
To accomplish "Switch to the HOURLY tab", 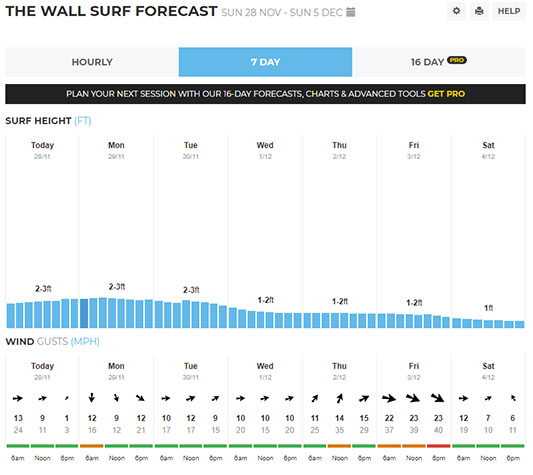I will click(x=92, y=62).
